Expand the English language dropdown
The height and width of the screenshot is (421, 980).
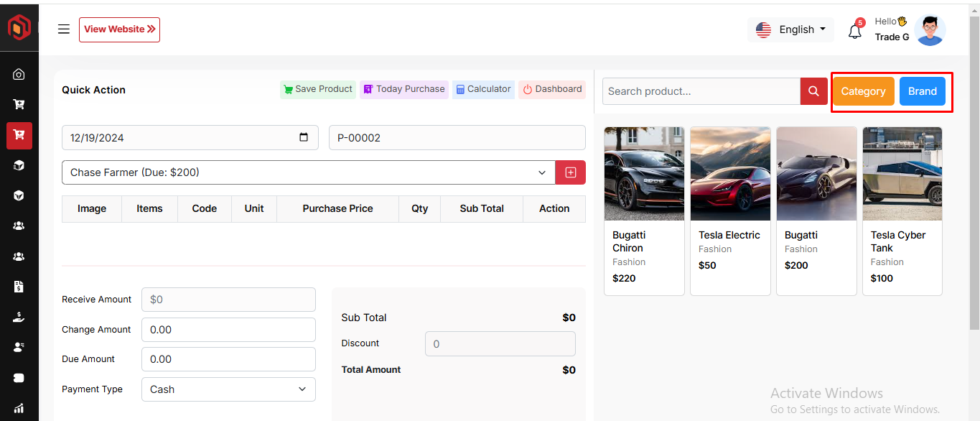790,29
